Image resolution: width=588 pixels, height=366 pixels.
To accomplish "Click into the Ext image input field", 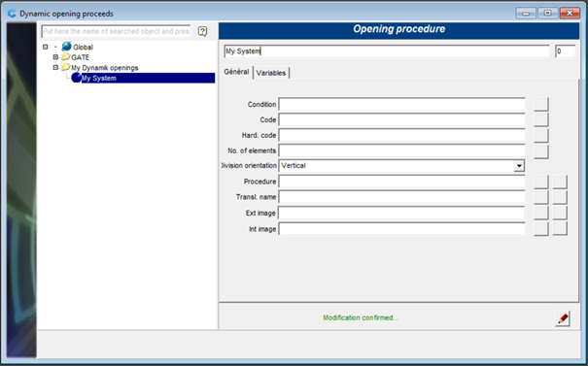I will pos(401,213).
